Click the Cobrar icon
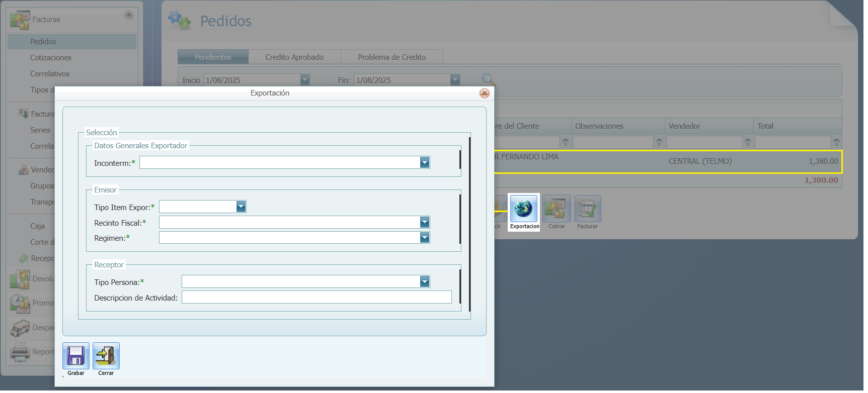This screenshot has width=868, height=393. [x=557, y=209]
